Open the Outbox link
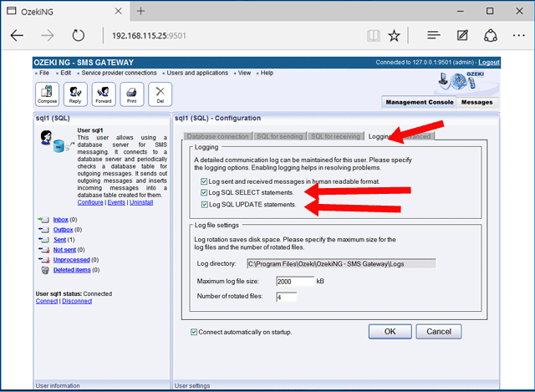 click(x=64, y=230)
